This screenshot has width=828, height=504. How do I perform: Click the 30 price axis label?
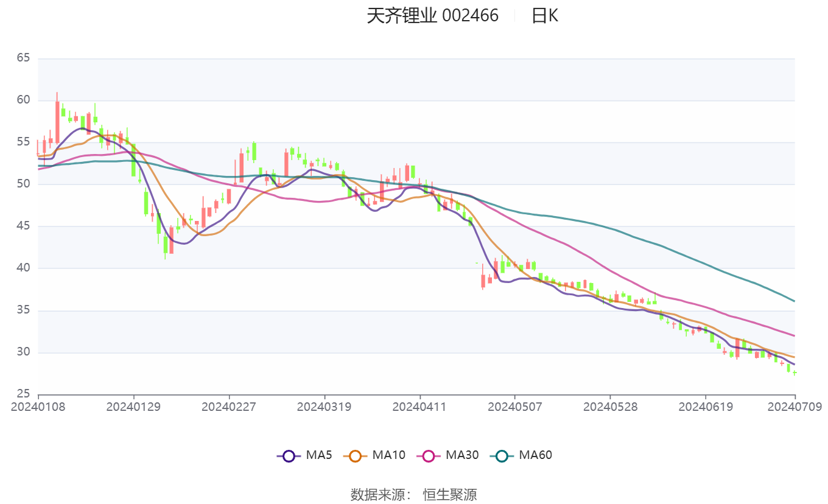point(23,352)
